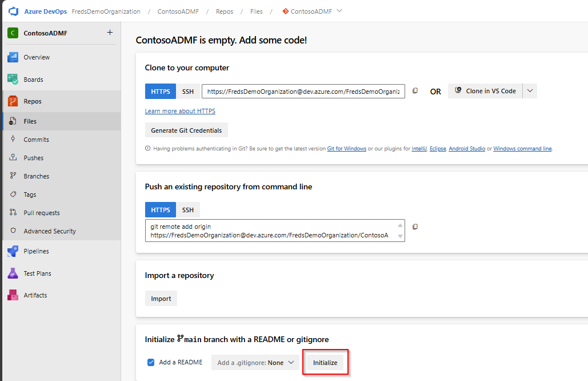588x381 pixels.
Task: Select Test Plans in the navigation
Action: click(x=40, y=273)
